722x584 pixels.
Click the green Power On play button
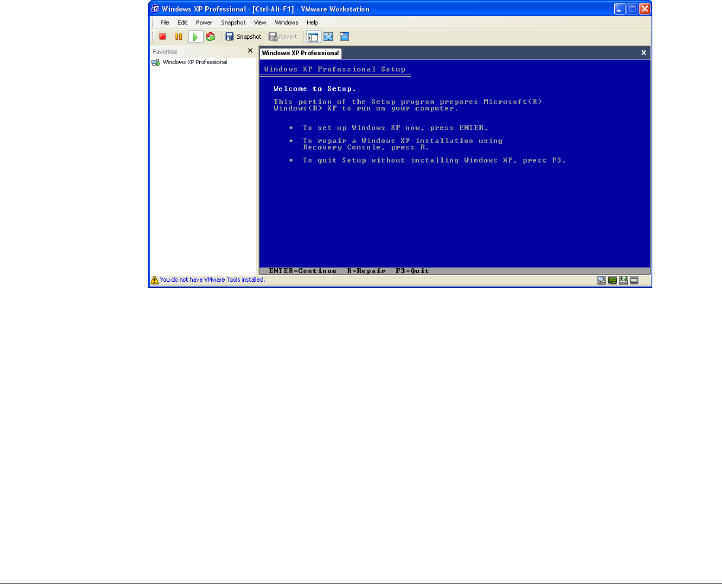tap(195, 37)
